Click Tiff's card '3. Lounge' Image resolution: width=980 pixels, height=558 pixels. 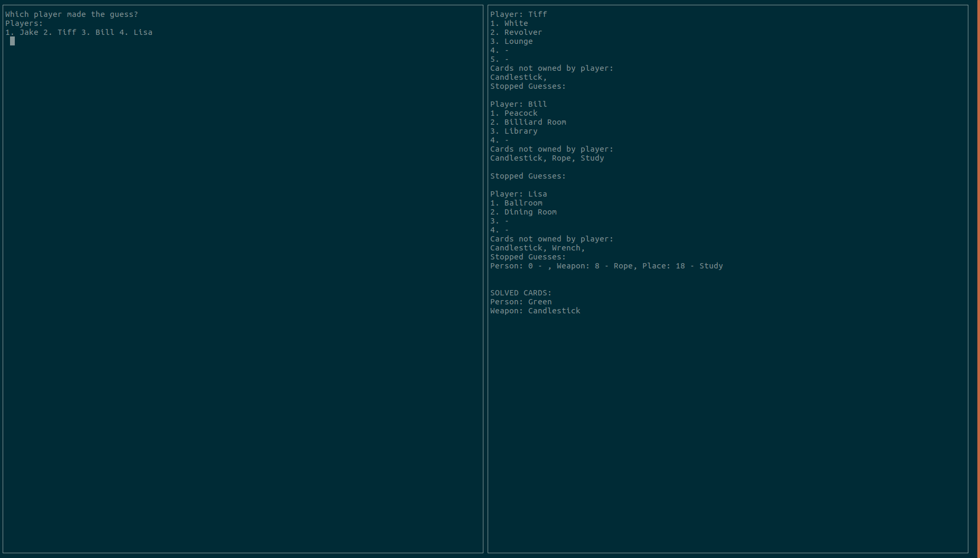pos(511,41)
